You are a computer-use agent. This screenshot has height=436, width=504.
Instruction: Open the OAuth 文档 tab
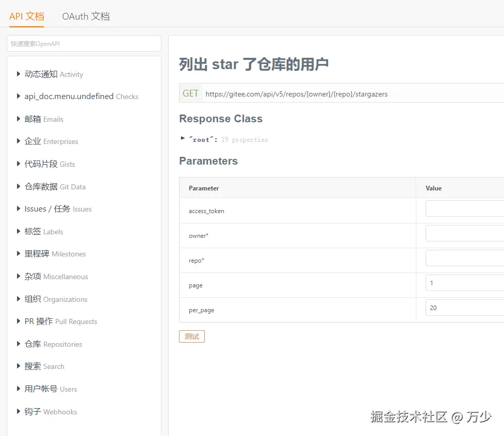pyautogui.click(x=86, y=16)
